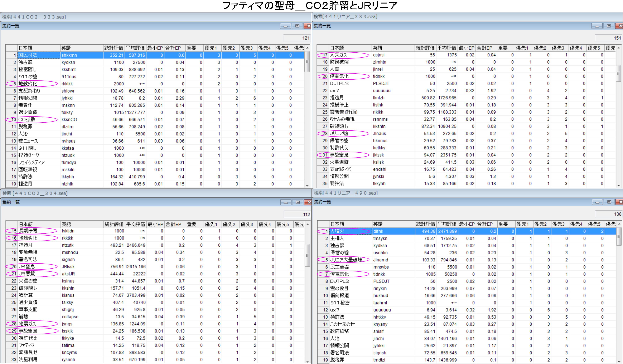Minimize the top-left 集約一覧 window

[x=286, y=26]
